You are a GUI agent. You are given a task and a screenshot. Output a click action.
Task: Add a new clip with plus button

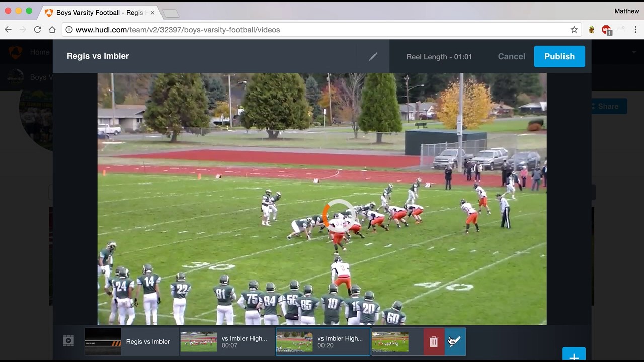[x=574, y=355]
